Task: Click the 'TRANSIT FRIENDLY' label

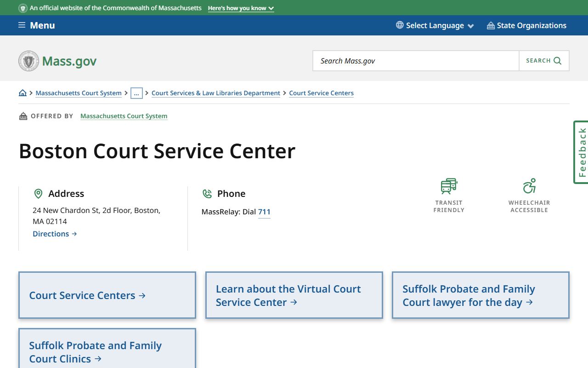Action: [449, 206]
